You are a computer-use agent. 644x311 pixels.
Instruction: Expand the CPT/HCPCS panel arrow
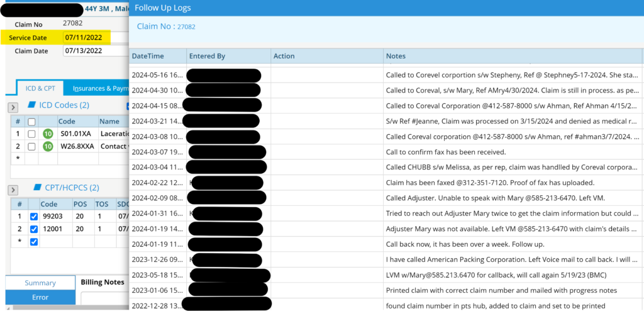[13, 190]
